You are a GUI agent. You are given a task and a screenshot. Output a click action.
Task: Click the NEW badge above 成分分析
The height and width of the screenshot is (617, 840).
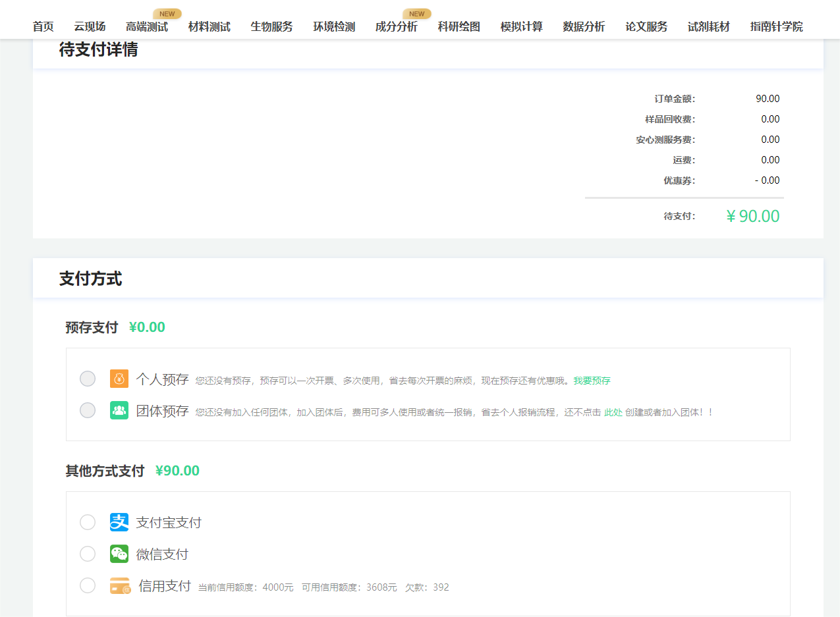[416, 13]
